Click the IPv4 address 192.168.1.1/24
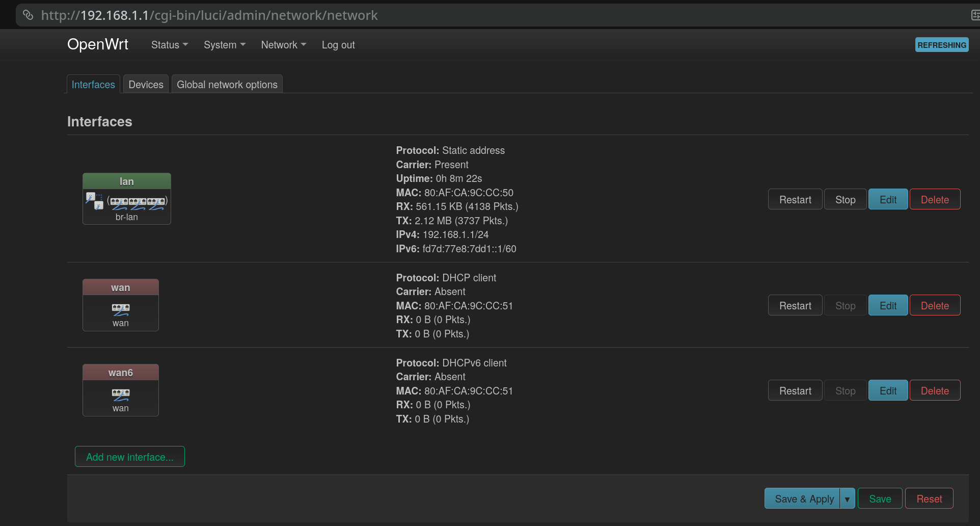The image size is (980, 526). tap(455, 234)
